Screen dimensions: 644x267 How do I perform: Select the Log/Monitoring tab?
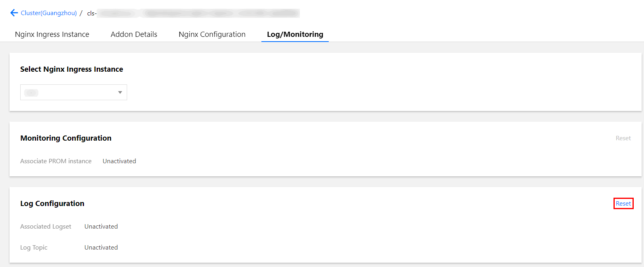click(x=295, y=34)
